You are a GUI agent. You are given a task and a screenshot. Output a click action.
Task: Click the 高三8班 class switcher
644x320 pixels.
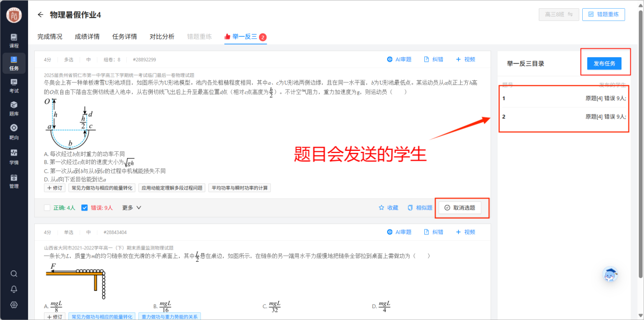tap(558, 14)
